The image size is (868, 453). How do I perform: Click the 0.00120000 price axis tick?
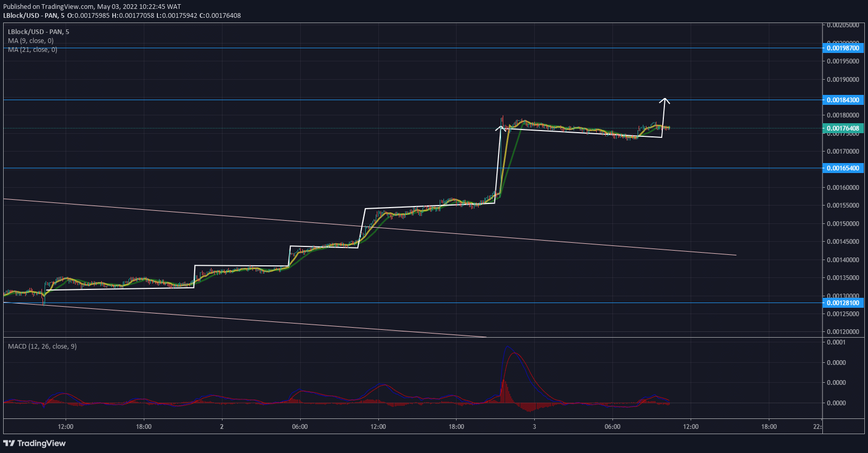(x=843, y=332)
